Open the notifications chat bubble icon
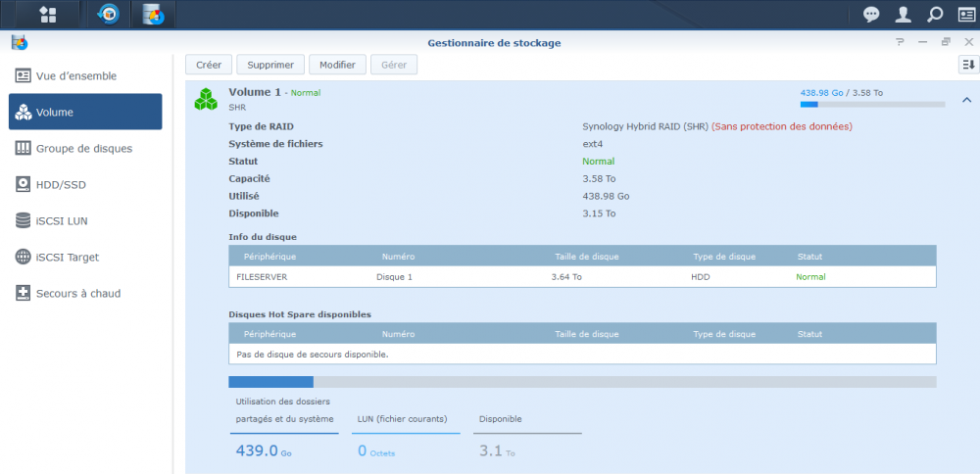 [x=871, y=15]
